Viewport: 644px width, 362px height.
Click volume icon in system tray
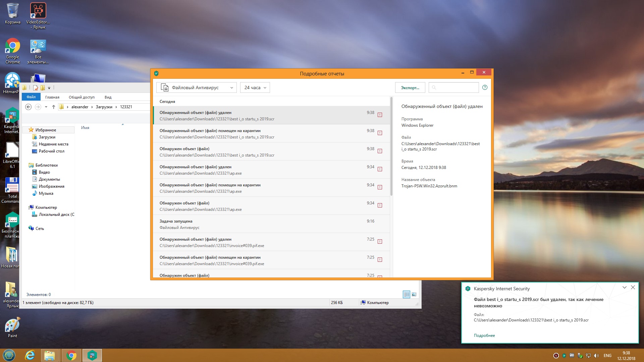coord(596,356)
